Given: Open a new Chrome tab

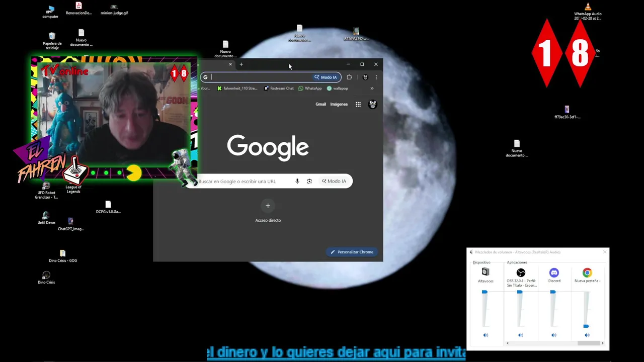Looking at the screenshot, I should tap(242, 64).
